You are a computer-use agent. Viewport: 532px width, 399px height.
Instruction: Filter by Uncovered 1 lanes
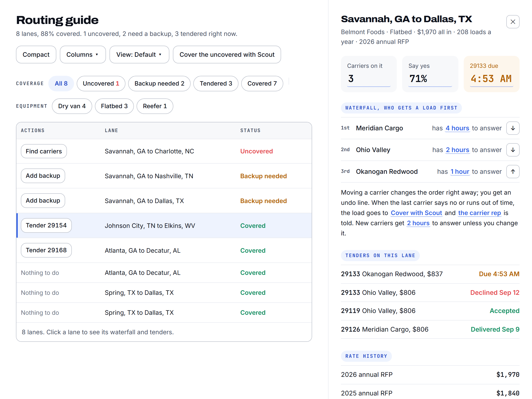coord(101,83)
